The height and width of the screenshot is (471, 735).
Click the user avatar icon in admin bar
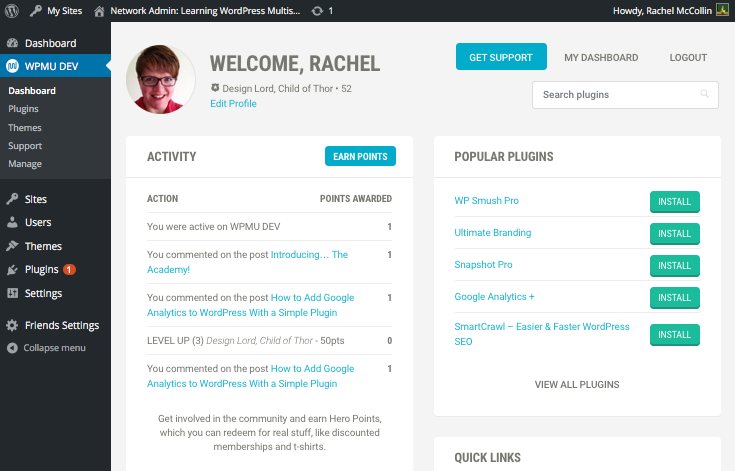click(x=722, y=10)
